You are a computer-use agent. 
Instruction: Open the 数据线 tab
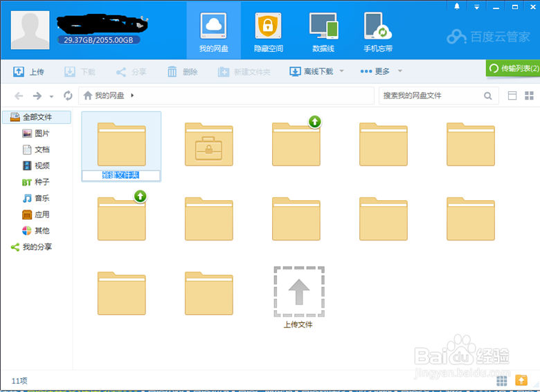pyautogui.click(x=323, y=32)
